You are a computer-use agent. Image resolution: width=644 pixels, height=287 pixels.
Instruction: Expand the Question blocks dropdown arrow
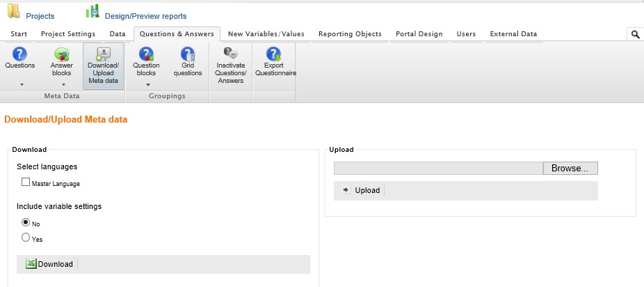[147, 84]
